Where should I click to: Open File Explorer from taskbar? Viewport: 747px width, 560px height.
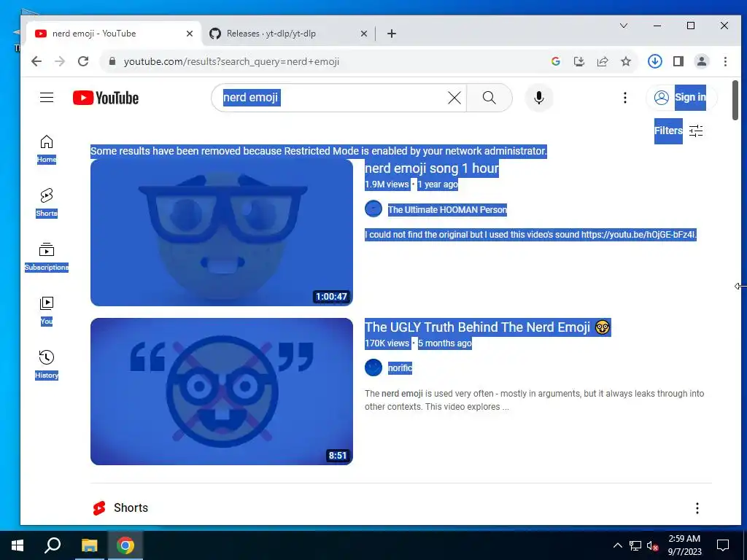(89, 545)
